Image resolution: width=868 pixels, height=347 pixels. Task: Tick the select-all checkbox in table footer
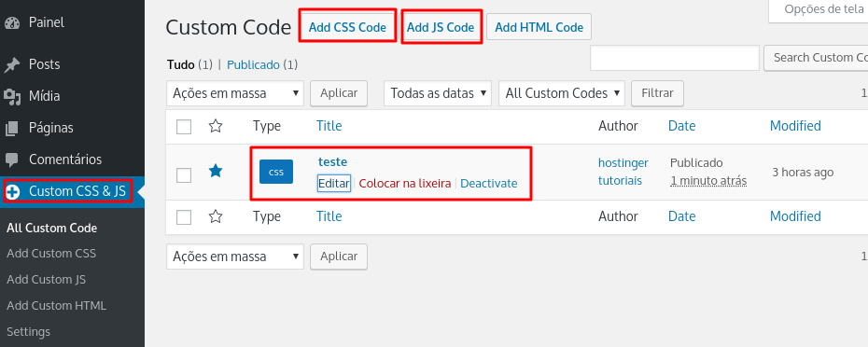click(184, 217)
